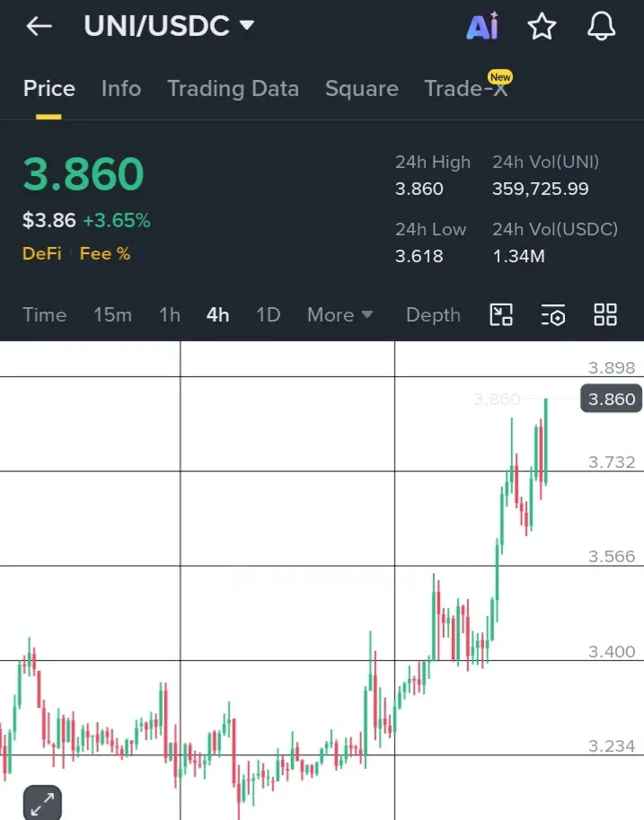Image resolution: width=644 pixels, height=820 pixels.
Task: Select the Time chart interval
Action: pyautogui.click(x=45, y=315)
